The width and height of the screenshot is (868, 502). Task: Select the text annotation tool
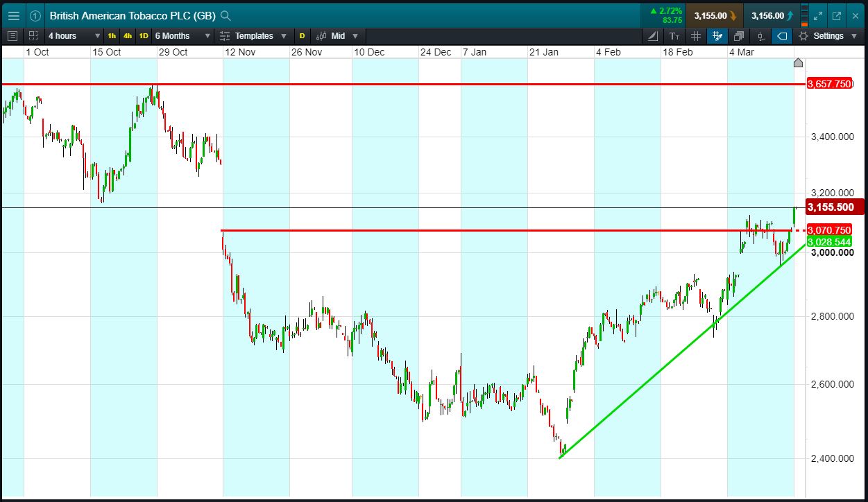[674, 36]
